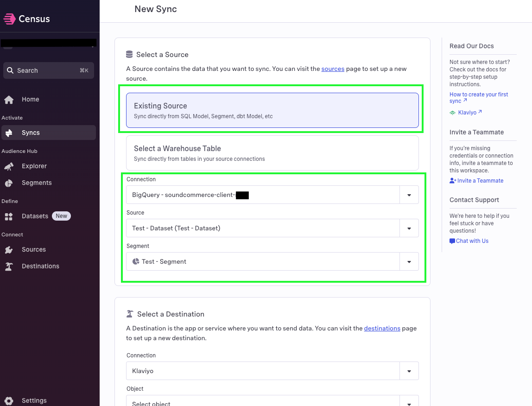
Task: Open the Test - Dataset source dropdown
Action: pyautogui.click(x=409, y=228)
